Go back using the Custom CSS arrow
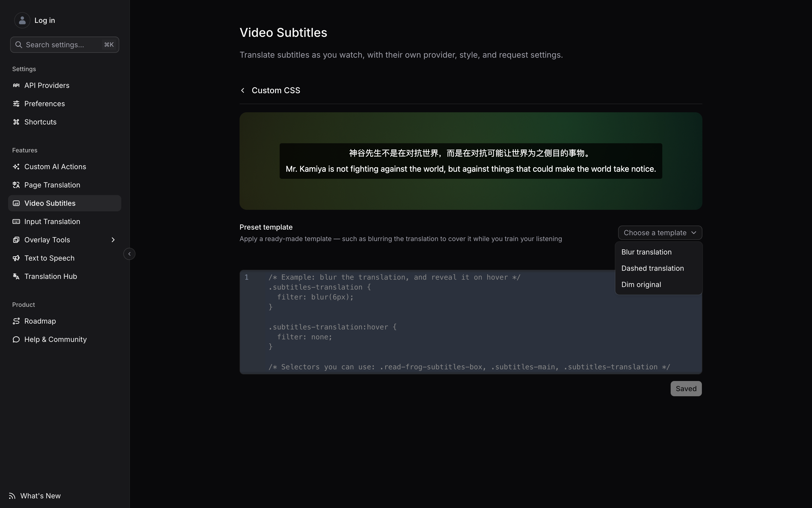This screenshot has width=812, height=508. click(x=243, y=90)
